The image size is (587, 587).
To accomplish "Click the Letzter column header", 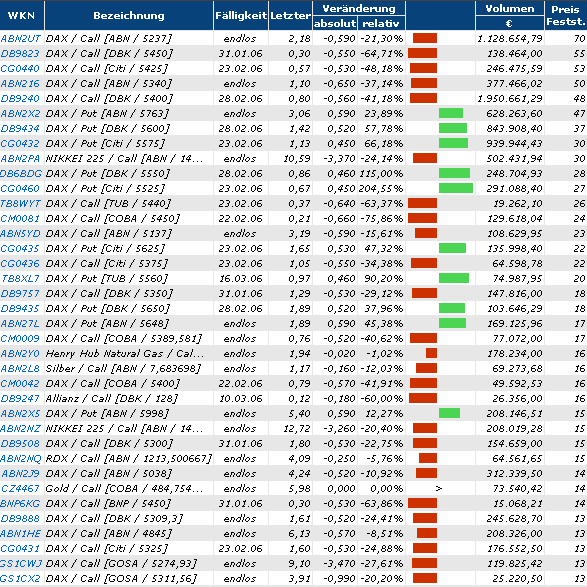I will point(291,15).
